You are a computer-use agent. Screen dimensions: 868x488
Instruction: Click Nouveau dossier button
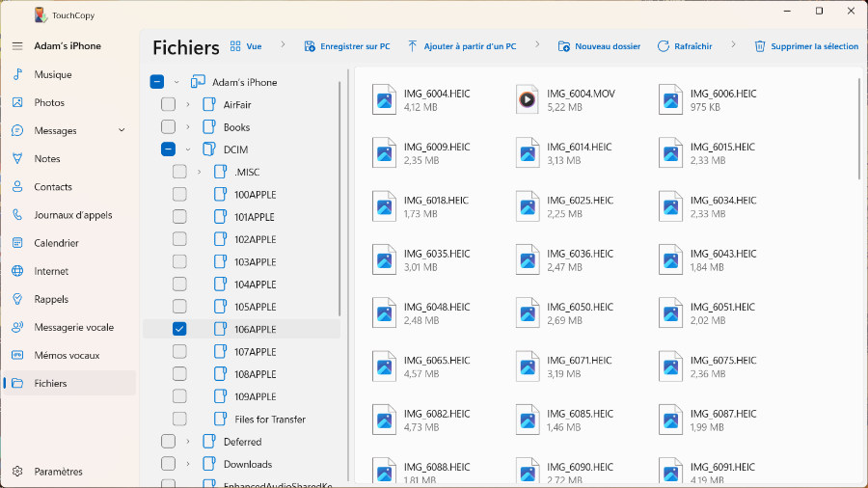tap(599, 46)
